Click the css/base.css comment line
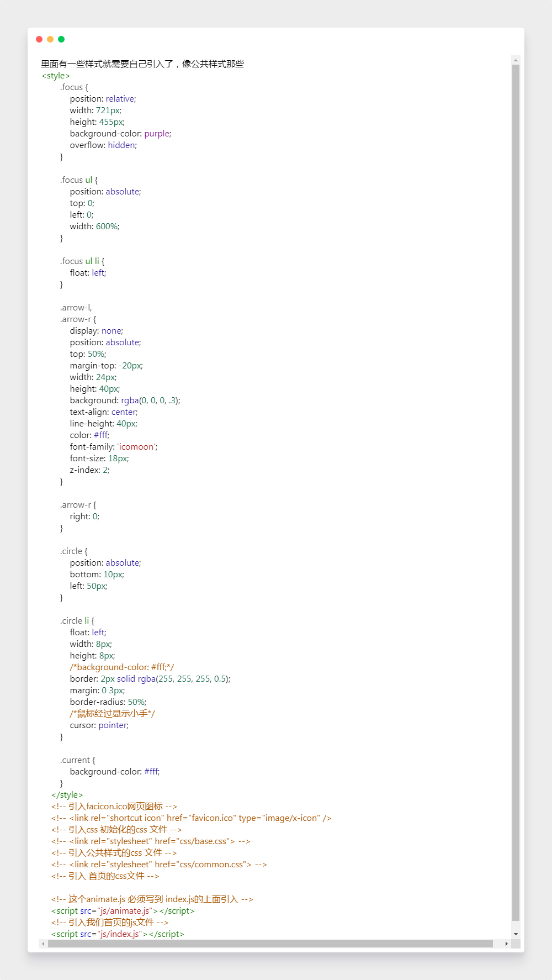The width and height of the screenshot is (552, 980). (151, 841)
